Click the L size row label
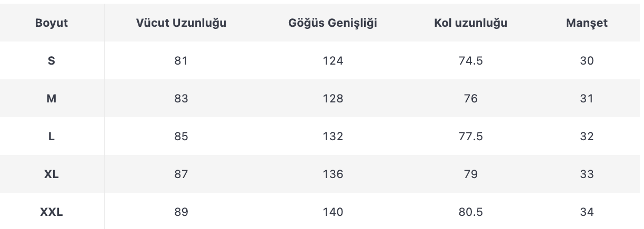Viewport: 644px width, 229px height. coord(52,137)
